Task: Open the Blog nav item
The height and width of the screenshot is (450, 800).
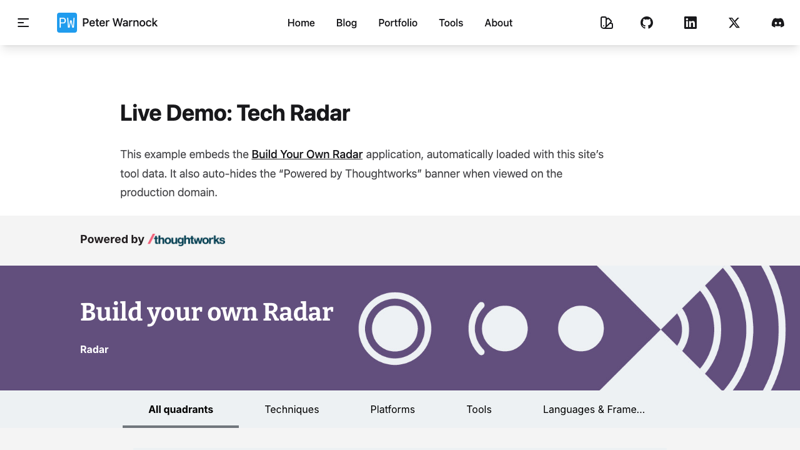Action: [x=346, y=23]
